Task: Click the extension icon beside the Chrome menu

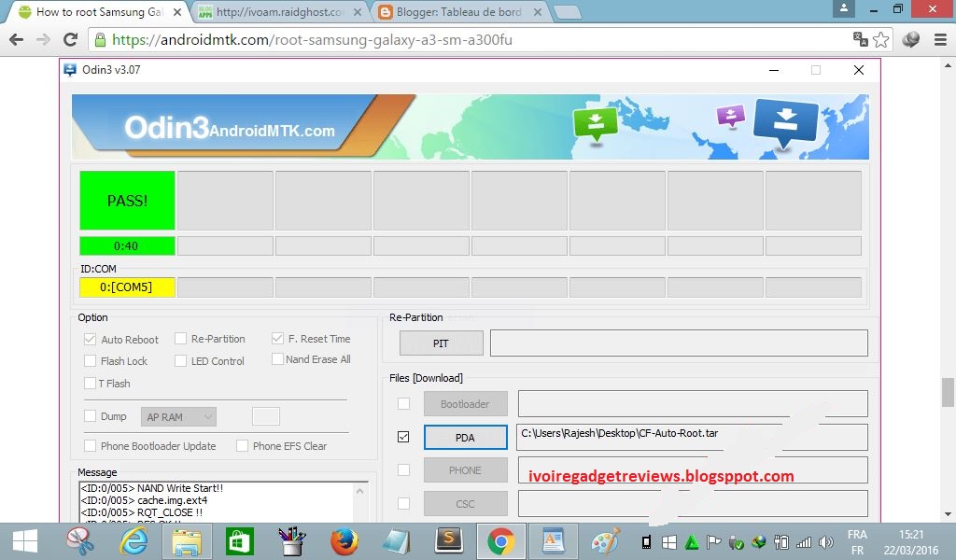Action: click(911, 39)
